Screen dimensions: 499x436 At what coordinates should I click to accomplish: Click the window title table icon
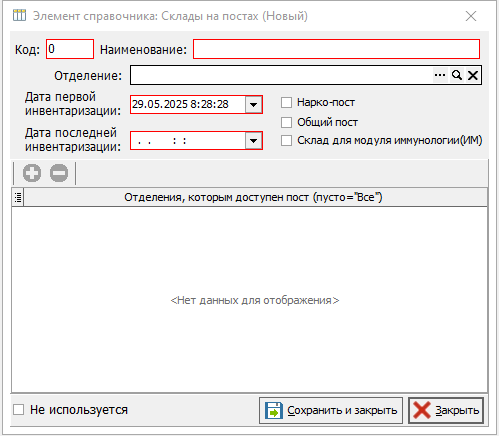point(19,16)
